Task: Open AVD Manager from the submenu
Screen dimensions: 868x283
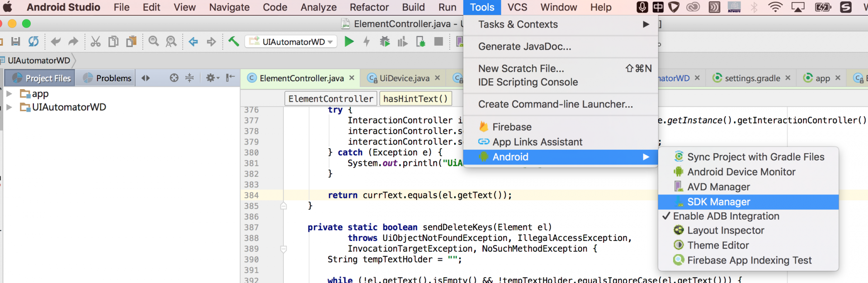Action: [718, 187]
